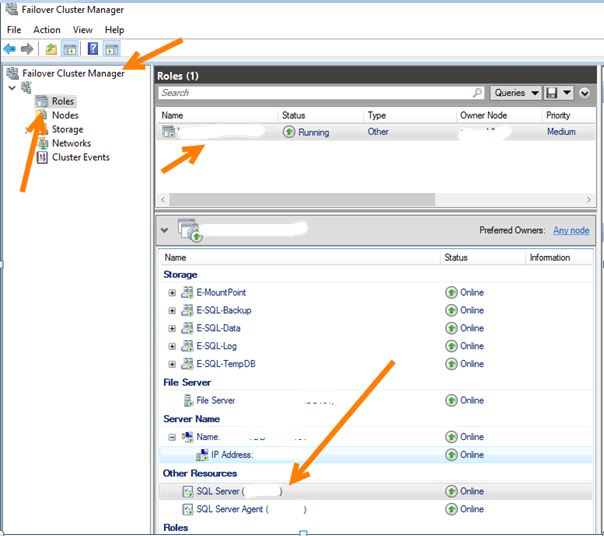Select the Running role row icon
The height and width of the screenshot is (536, 604).
[x=169, y=131]
